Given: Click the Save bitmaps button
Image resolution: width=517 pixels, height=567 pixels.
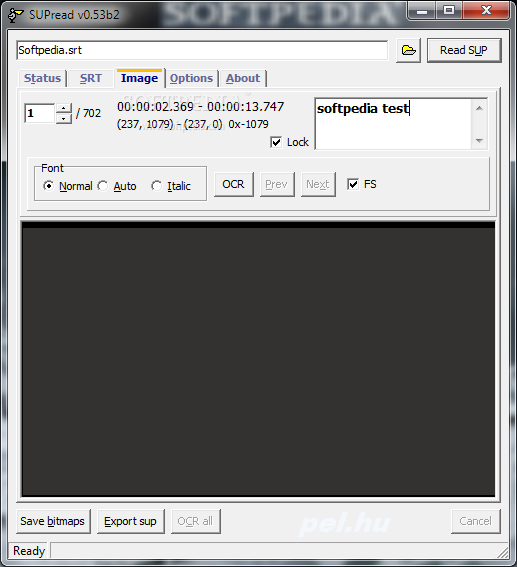Looking at the screenshot, I should [53, 521].
